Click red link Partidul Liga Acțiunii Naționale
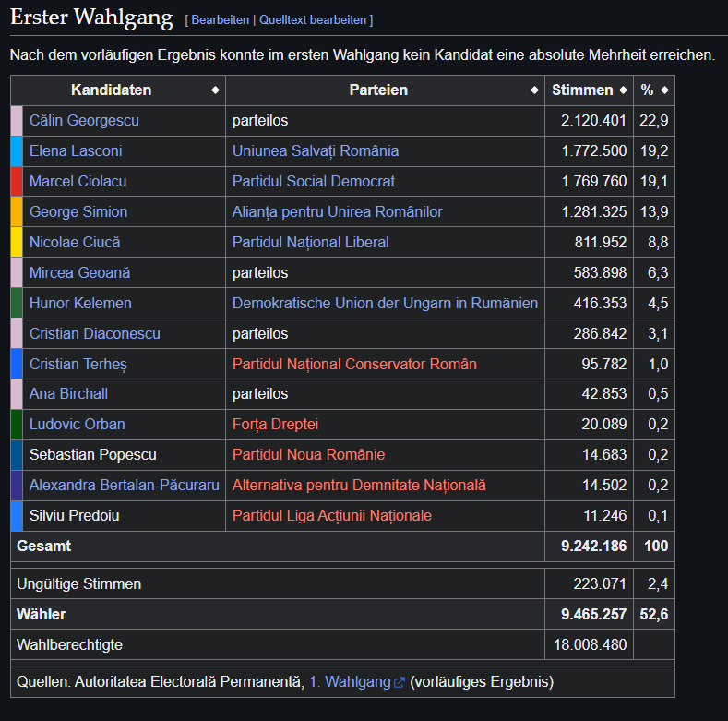728x721 pixels. coord(332,515)
